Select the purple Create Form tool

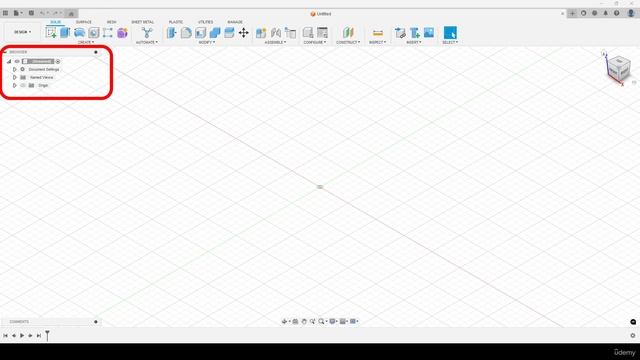point(122,33)
